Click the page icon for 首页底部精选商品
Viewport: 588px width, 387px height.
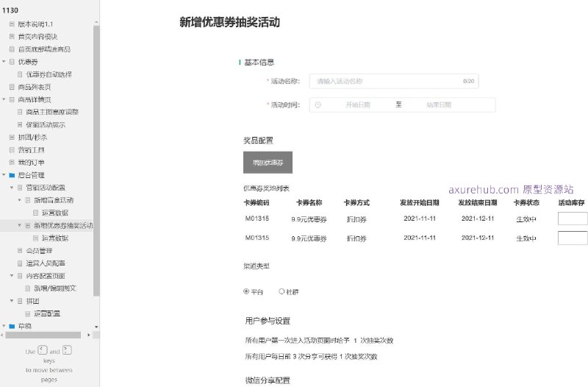(12, 49)
